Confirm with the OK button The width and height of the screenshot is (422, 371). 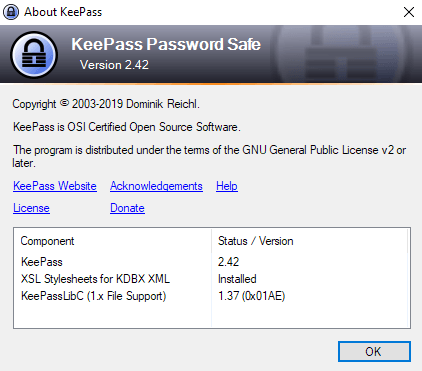(374, 351)
